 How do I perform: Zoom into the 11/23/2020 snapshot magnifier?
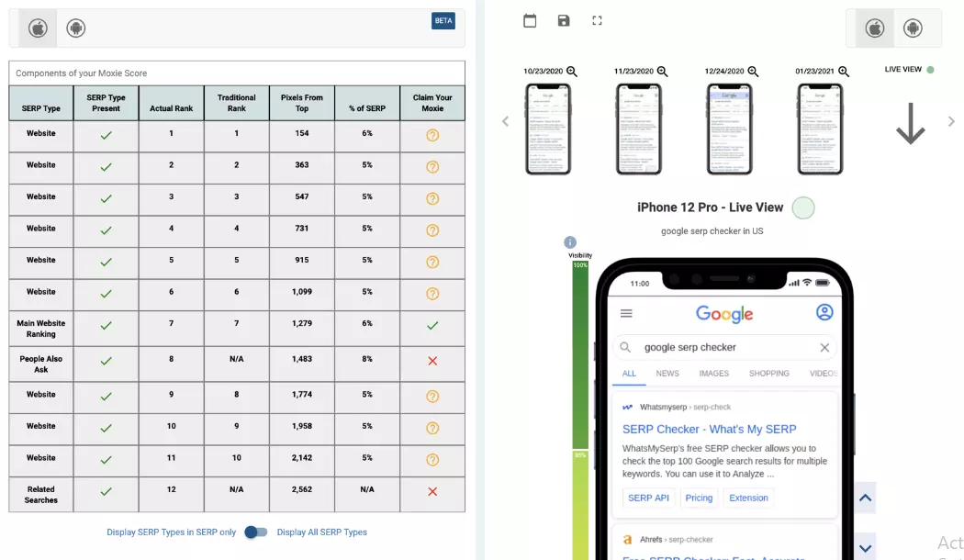662,72
